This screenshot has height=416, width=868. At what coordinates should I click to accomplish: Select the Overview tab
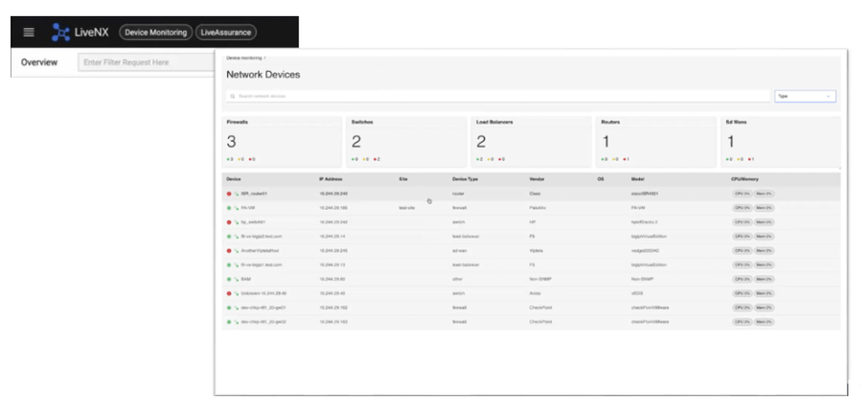click(x=39, y=62)
